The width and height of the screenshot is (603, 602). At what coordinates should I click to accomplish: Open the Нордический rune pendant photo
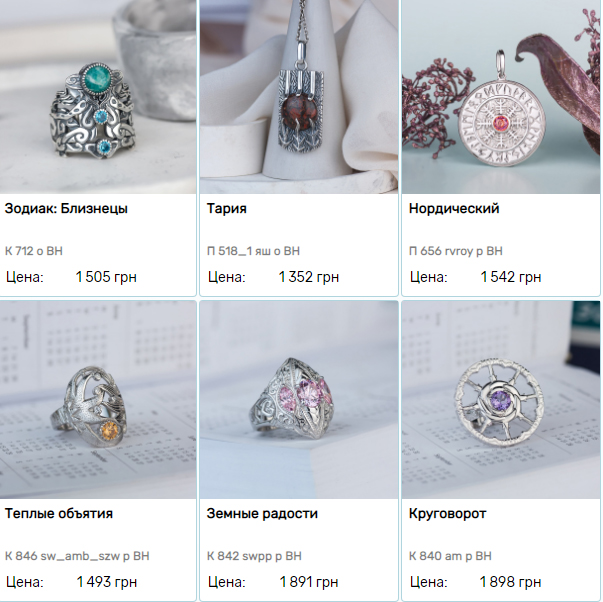(x=501, y=97)
